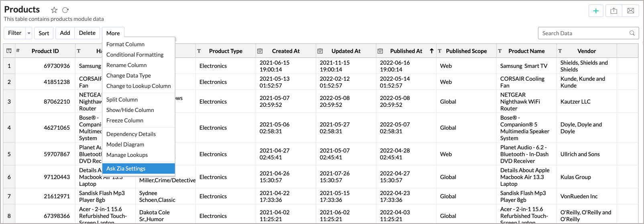The height and width of the screenshot is (224, 644).
Task: Select Ask Zia Settings menu item
Action: (x=126, y=169)
